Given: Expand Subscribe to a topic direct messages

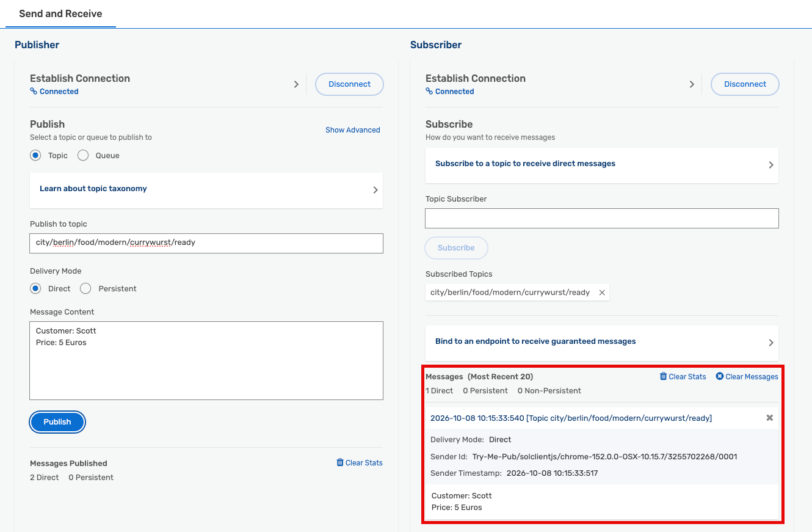Looking at the screenshot, I should pos(602,165).
